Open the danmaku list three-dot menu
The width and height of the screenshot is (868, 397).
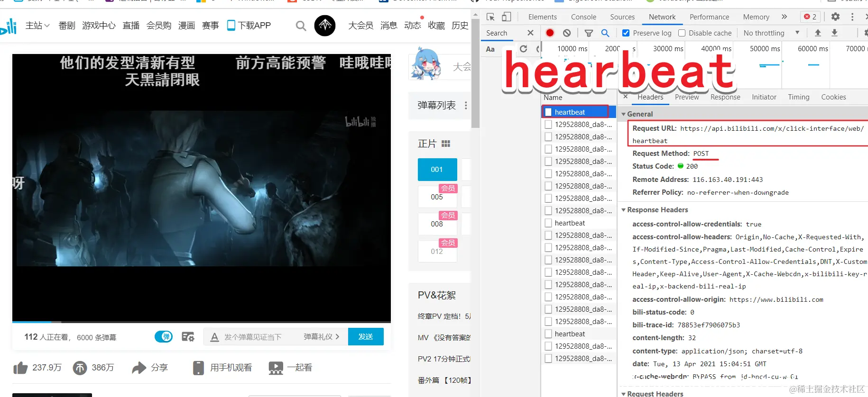click(x=466, y=105)
